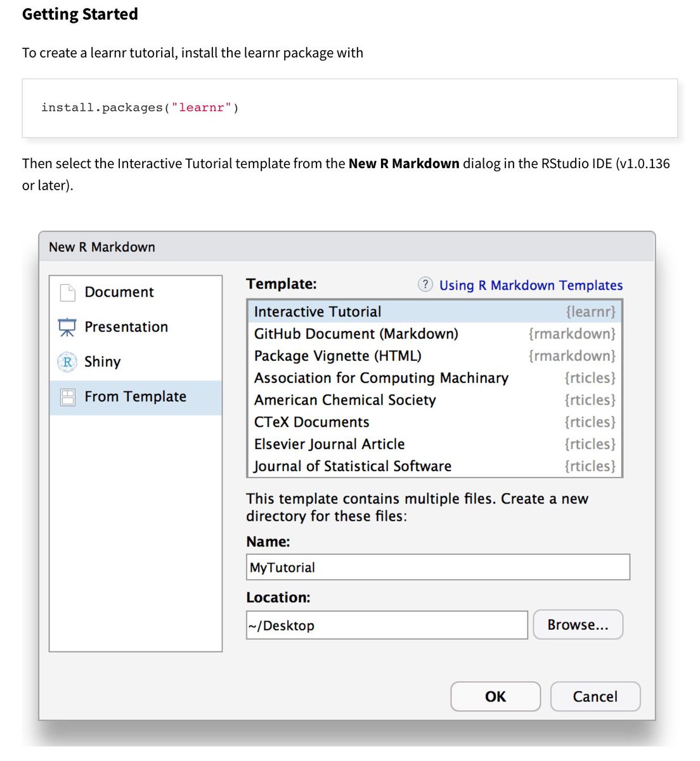Confirm with the OK button
This screenshot has height=761, width=700.
496,696
